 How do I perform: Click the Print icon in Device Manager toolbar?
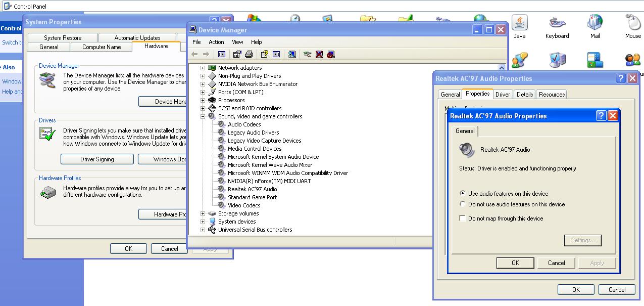pos(249,54)
